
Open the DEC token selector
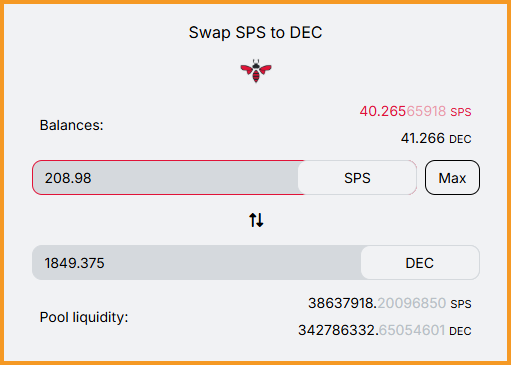(x=420, y=263)
